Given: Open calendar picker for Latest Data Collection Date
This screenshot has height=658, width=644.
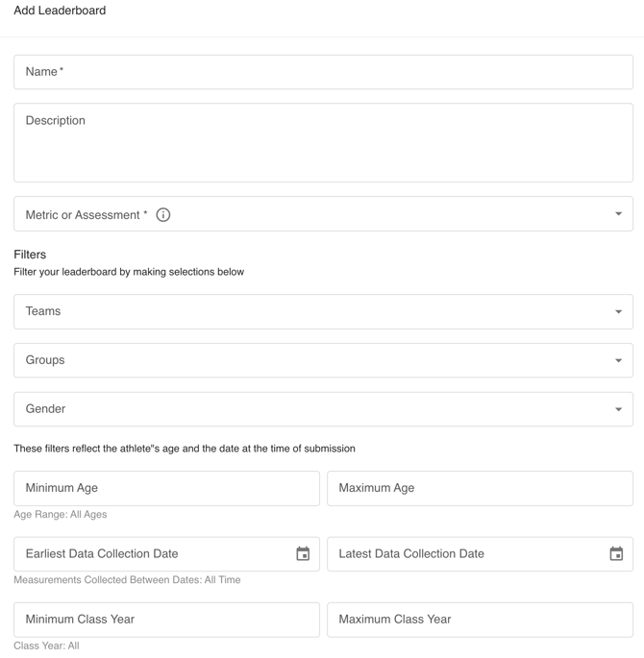Looking at the screenshot, I should (616, 554).
